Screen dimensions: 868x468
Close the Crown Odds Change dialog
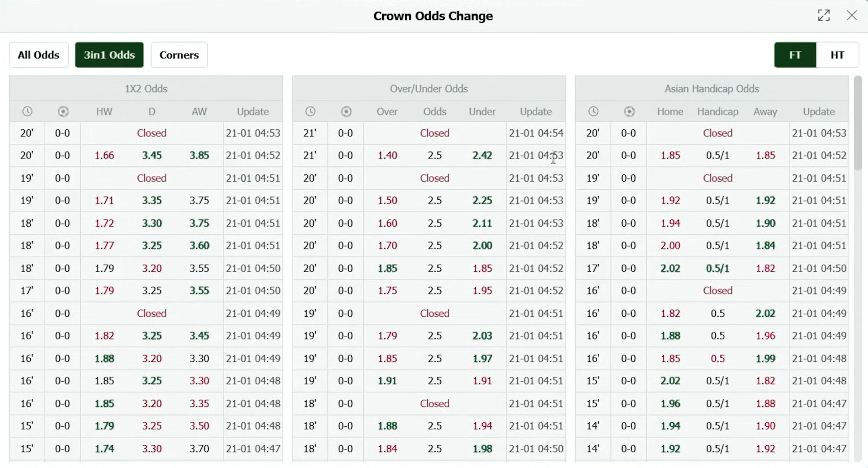click(851, 15)
